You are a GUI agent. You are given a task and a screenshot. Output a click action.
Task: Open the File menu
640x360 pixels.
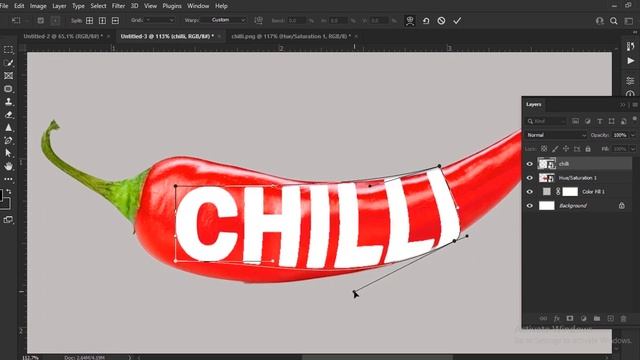point(4,6)
